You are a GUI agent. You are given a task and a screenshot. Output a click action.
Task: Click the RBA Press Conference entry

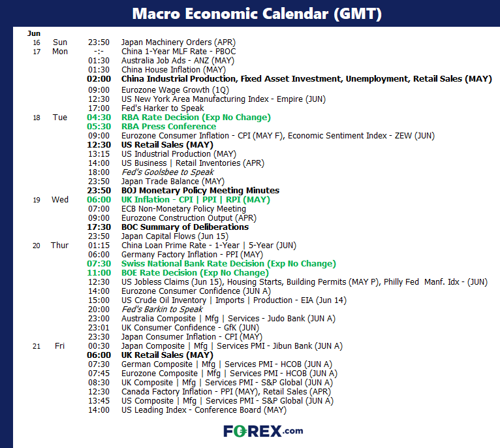point(168,127)
